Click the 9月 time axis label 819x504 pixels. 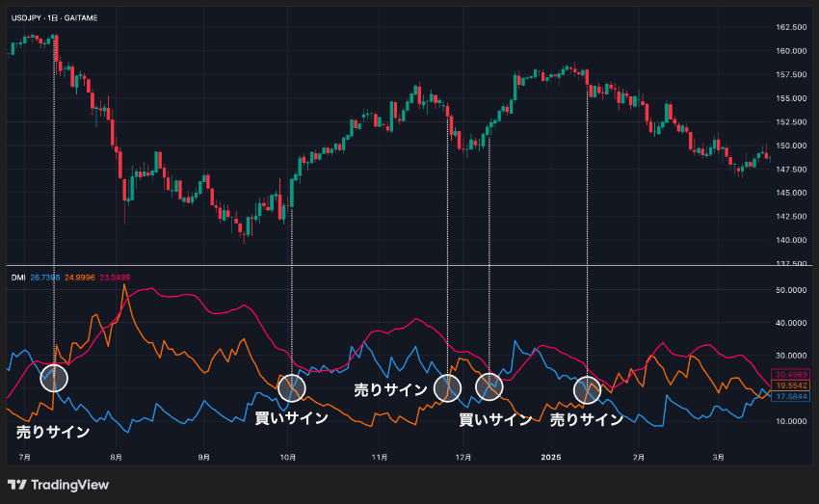[203, 458]
